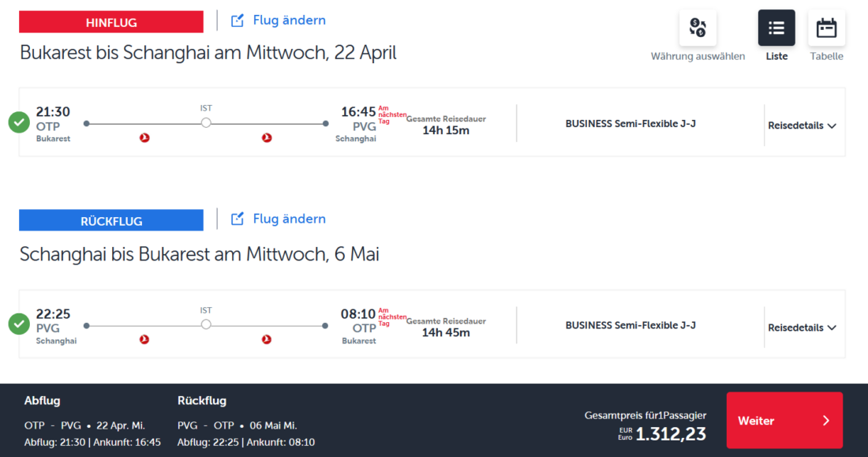The height and width of the screenshot is (457, 868).
Task: Click first Turkish Airlines logo on return route
Action: [x=144, y=339]
